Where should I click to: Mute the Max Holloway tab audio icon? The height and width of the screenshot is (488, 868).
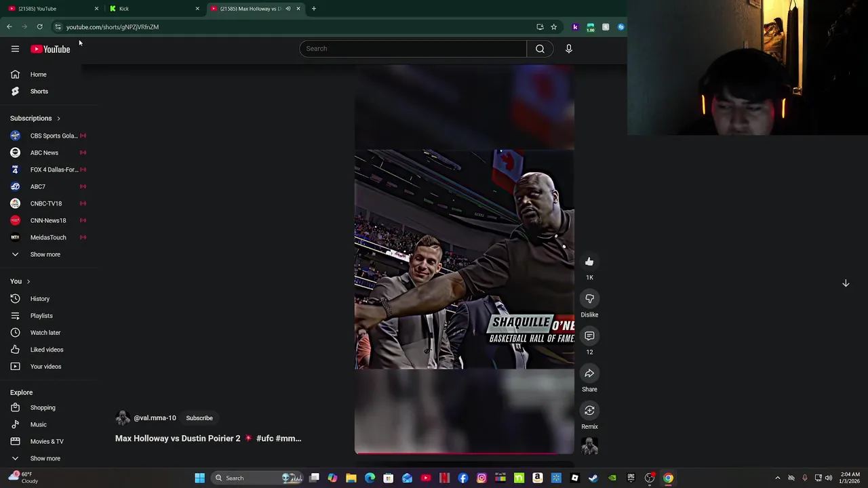pos(288,9)
